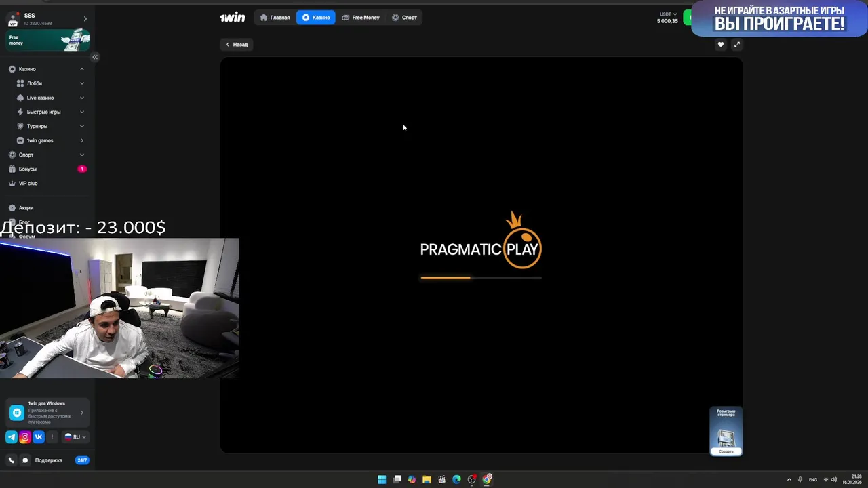
Task: Click the Спорт ball icon in sidebar
Action: click(12, 155)
